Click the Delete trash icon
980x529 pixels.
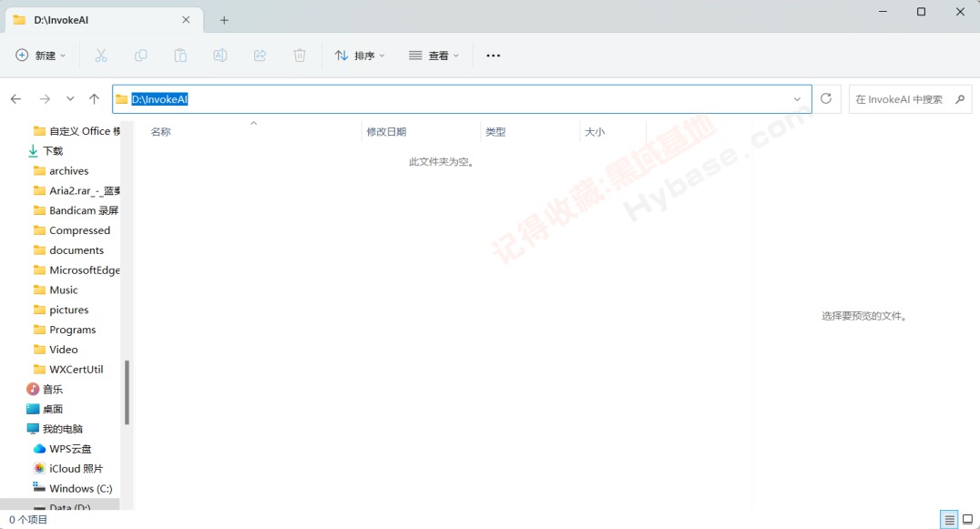(x=300, y=56)
